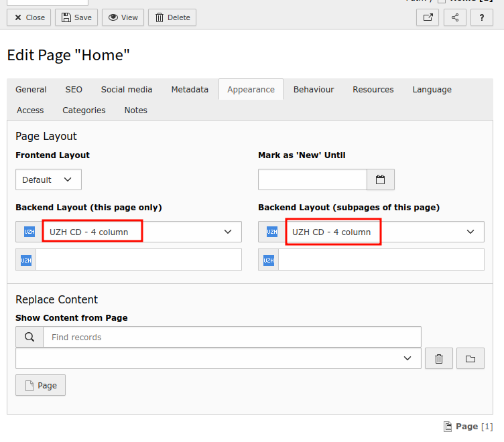The width and height of the screenshot is (504, 442).
Task: Go to the Access tab
Action: pyautogui.click(x=30, y=110)
